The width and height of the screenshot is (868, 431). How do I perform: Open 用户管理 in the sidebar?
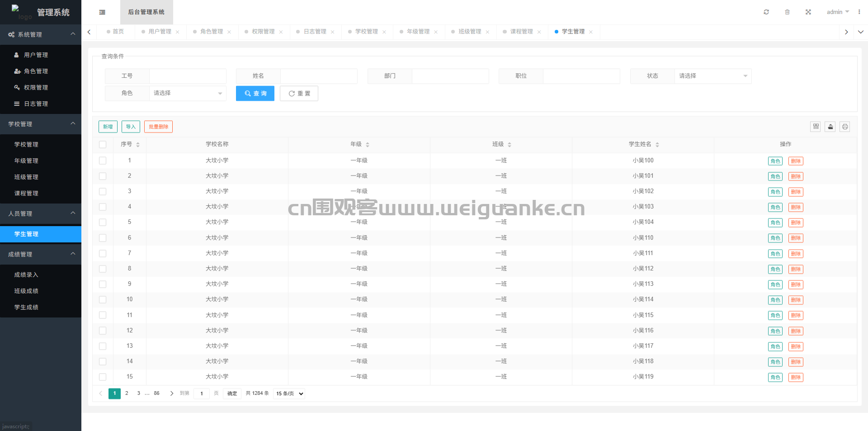pos(41,55)
